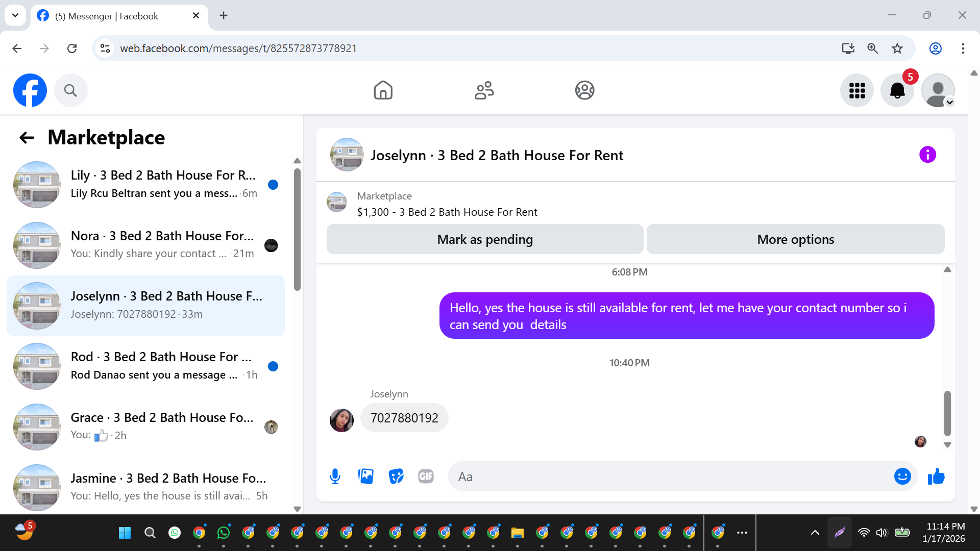
Task: Click the voice clip microphone icon
Action: (x=335, y=477)
